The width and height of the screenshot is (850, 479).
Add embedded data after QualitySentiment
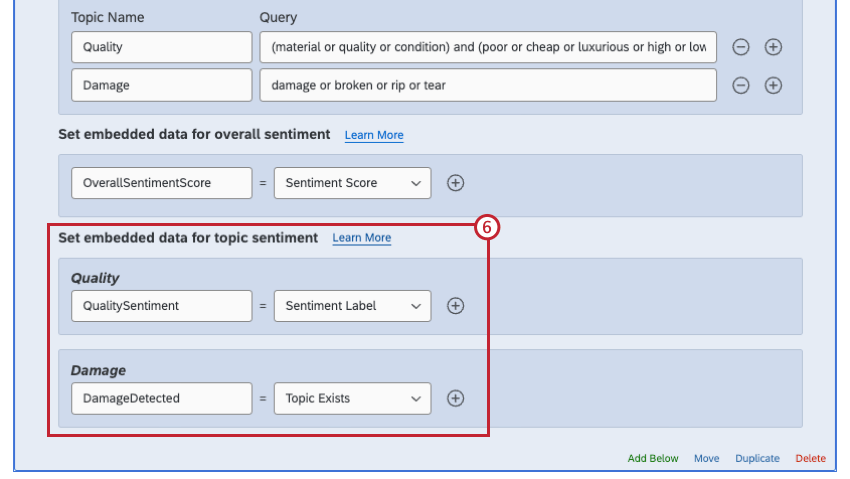(455, 306)
